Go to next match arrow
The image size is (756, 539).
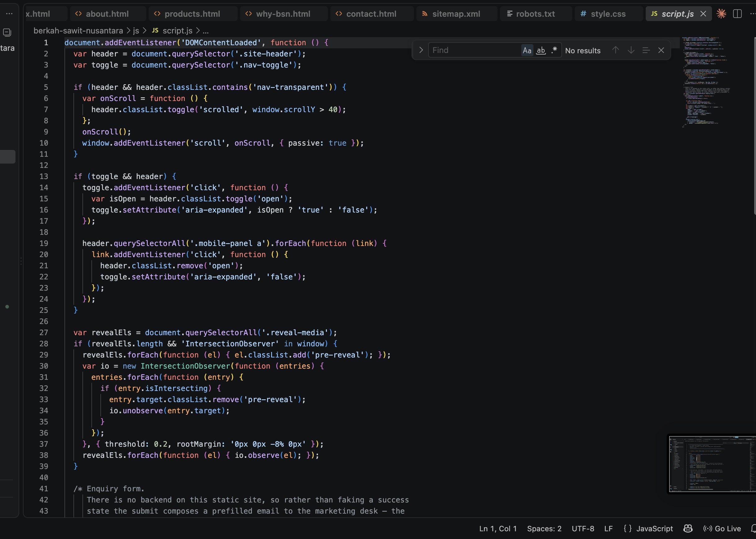click(631, 50)
